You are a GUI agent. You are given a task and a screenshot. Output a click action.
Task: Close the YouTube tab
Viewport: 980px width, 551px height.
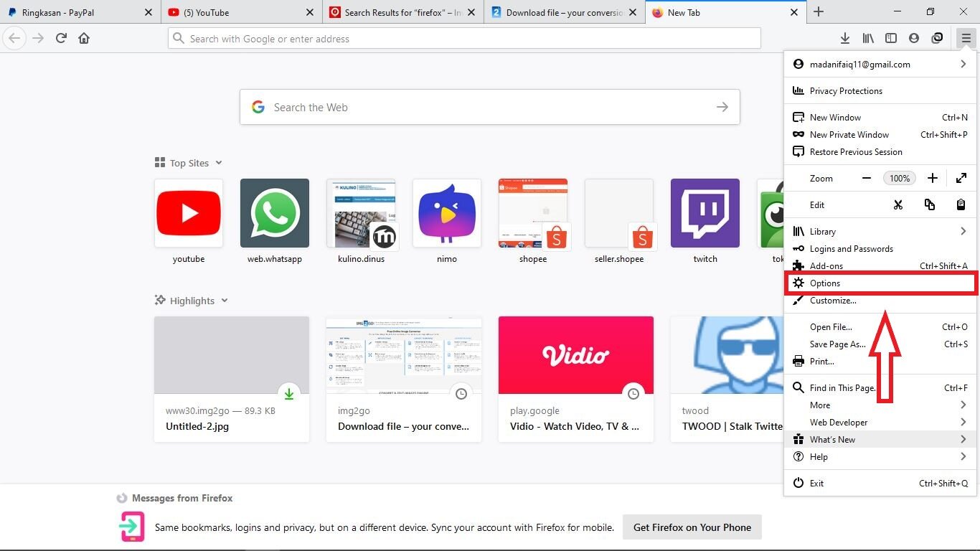[x=309, y=12]
